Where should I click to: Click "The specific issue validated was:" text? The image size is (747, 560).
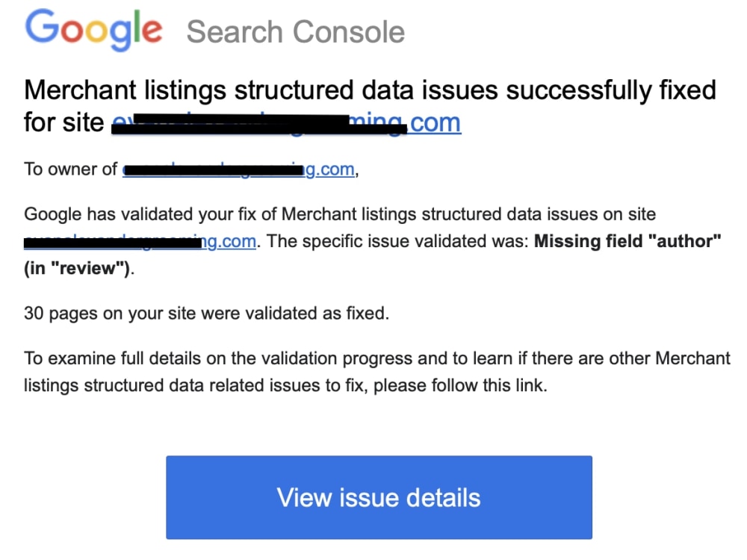tap(397, 241)
